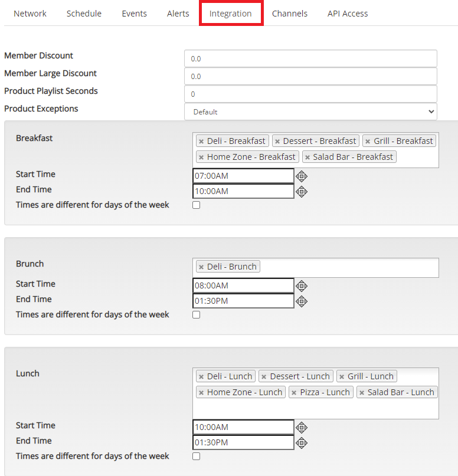Screen dimensions: 458x476
Task: Remove Pizza - Lunch tag
Action: tap(294, 392)
